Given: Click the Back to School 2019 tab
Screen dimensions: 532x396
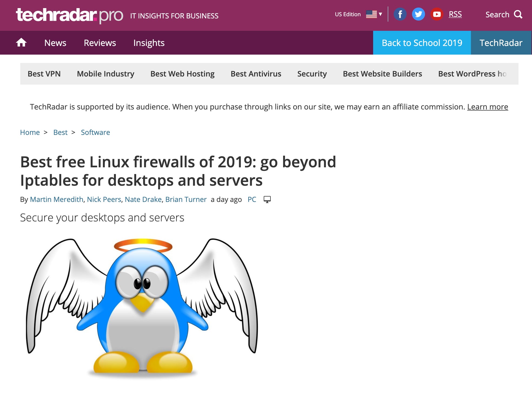Looking at the screenshot, I should coord(422,42).
